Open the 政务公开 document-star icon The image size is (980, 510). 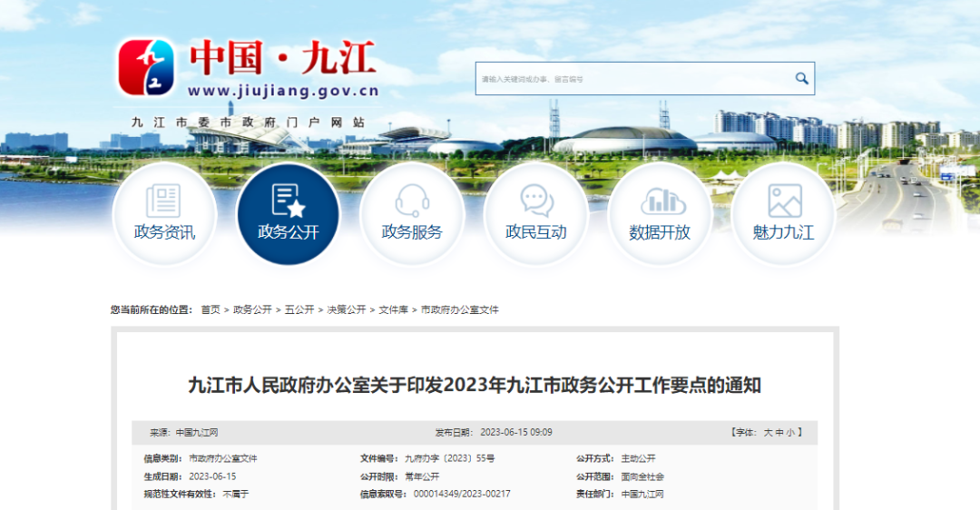pyautogui.click(x=289, y=201)
